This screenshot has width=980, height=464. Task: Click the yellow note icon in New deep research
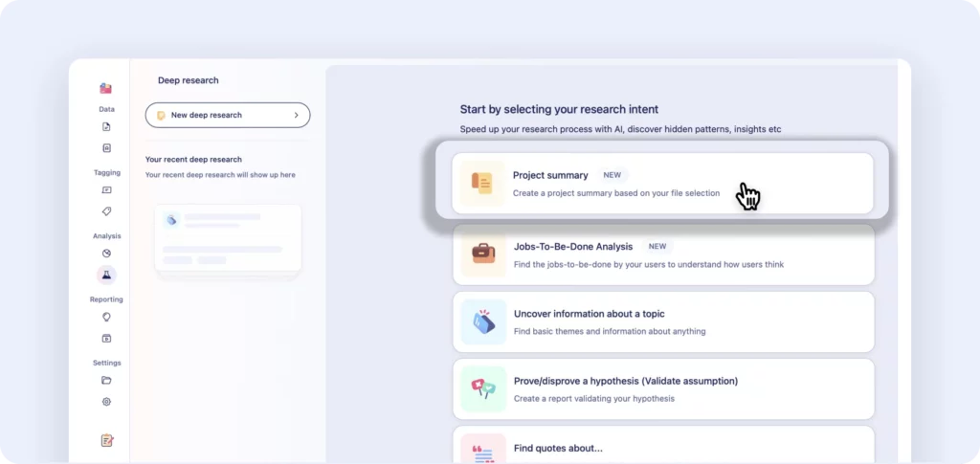[x=161, y=116]
